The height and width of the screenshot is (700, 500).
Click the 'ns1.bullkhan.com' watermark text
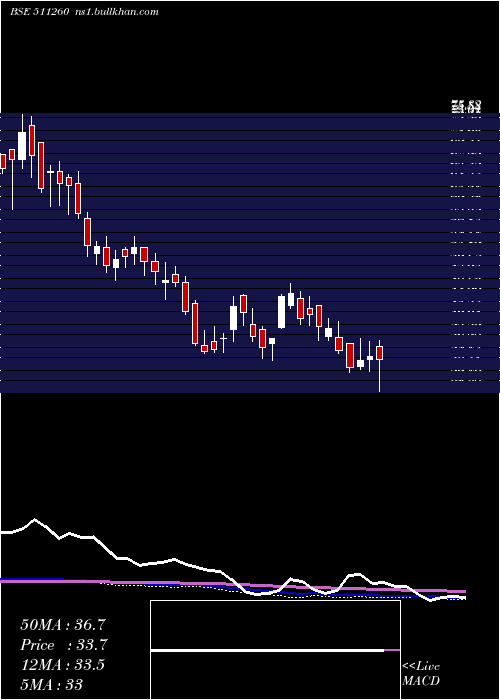[117, 12]
